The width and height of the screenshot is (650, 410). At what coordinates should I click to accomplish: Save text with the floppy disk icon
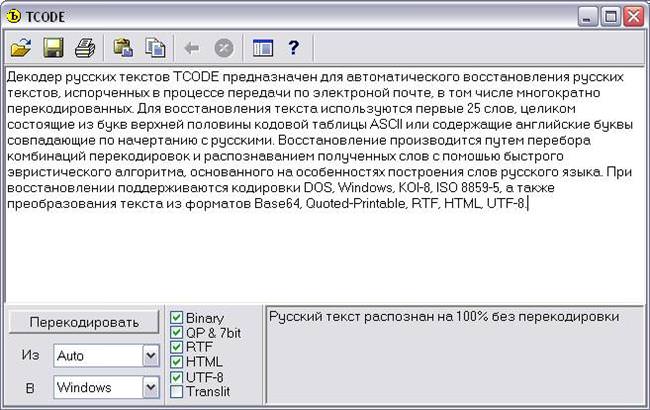tap(53, 48)
